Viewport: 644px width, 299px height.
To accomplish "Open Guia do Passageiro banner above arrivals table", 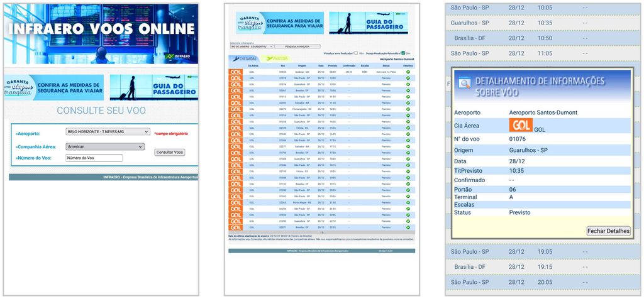I will click(x=369, y=23).
